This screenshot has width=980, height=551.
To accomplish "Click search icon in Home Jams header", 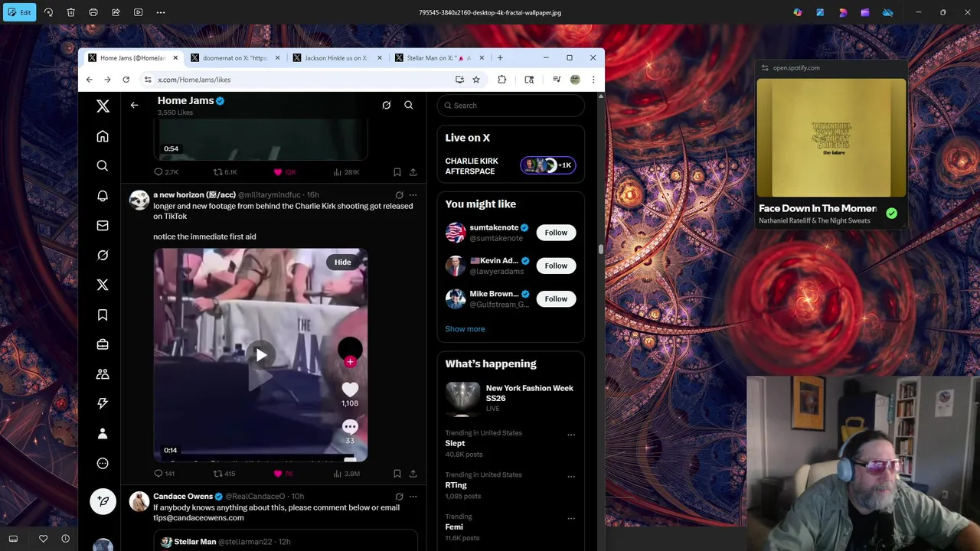I will click(409, 105).
